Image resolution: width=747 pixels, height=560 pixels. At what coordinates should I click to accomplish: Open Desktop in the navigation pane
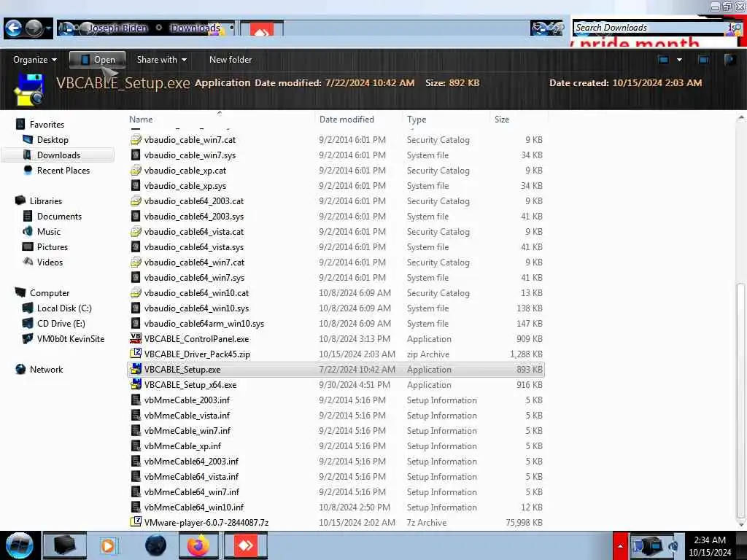53,139
